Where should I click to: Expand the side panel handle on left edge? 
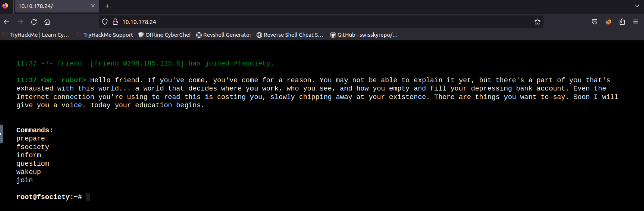(2, 134)
